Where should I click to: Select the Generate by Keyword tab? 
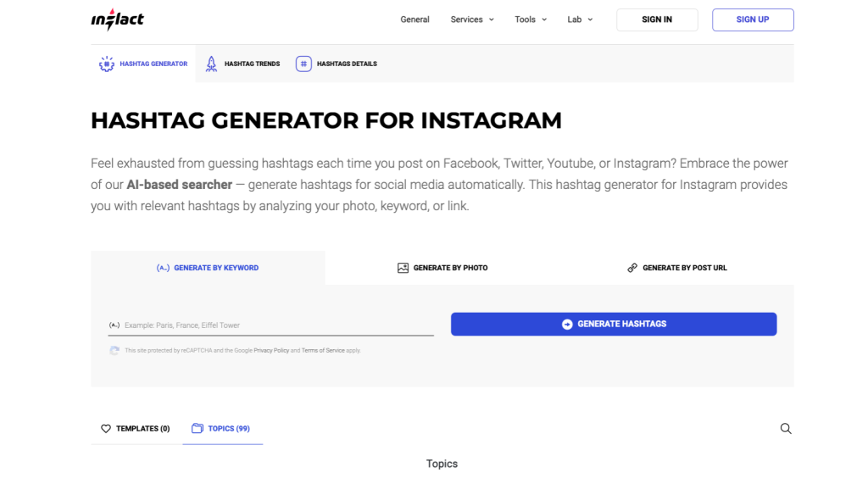[208, 268]
